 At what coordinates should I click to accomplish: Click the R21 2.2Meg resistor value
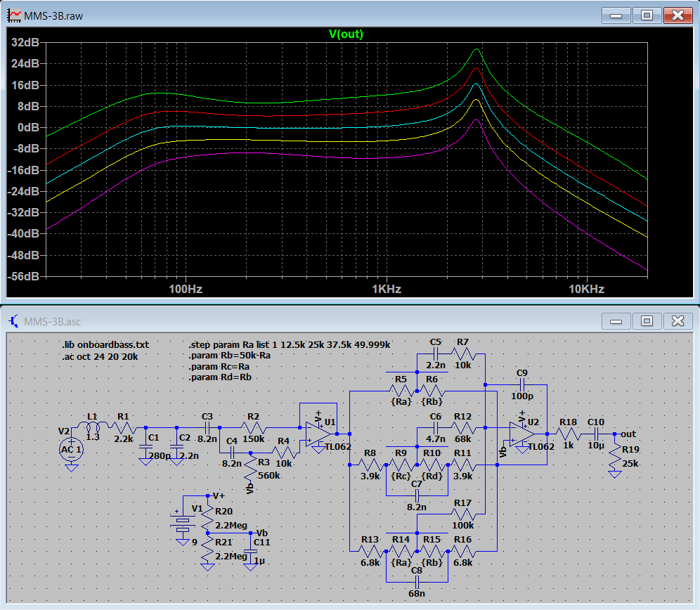coord(231,557)
